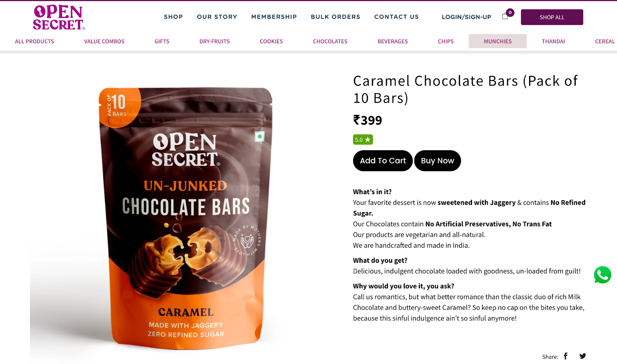Viewport: 617px width, 364px height.
Task: Open the Membership menu item
Action: click(x=274, y=17)
